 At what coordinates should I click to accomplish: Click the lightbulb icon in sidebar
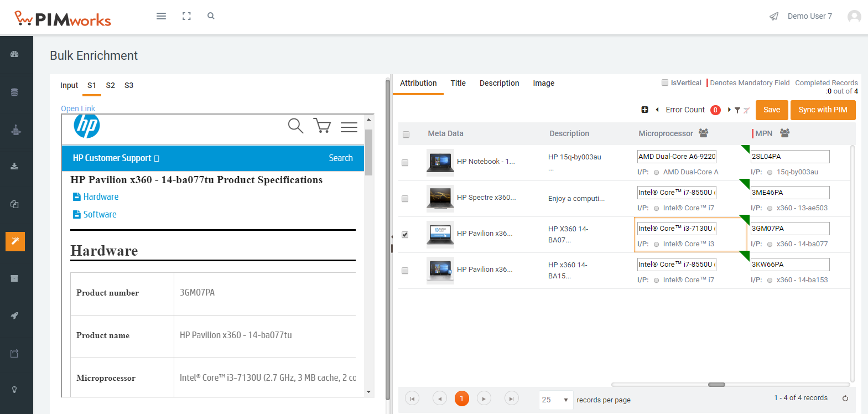[x=14, y=390]
